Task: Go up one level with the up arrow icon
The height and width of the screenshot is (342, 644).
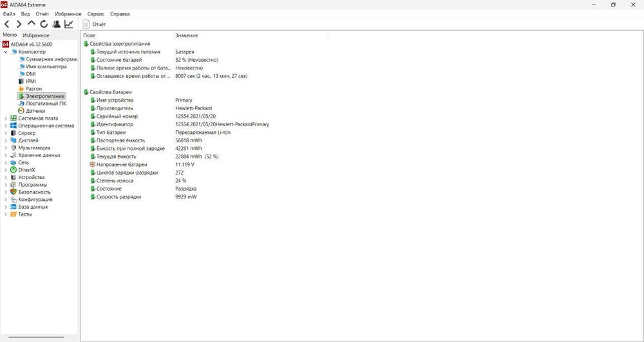Action: click(31, 24)
